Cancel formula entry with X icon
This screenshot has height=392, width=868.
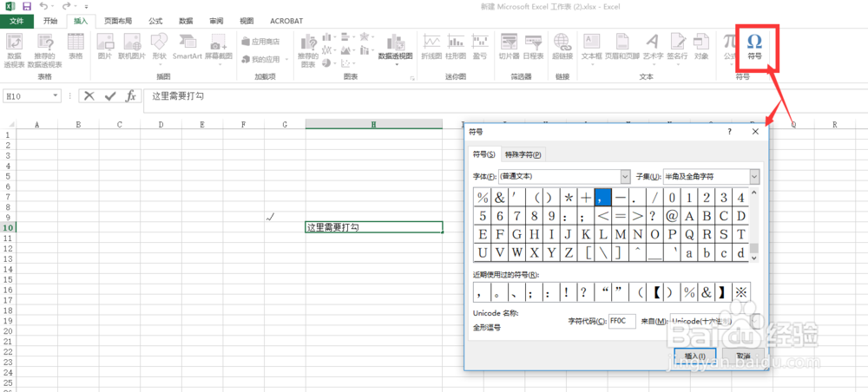89,96
